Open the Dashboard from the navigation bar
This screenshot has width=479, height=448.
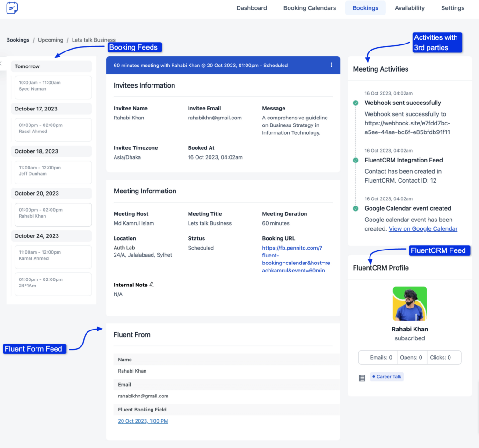click(251, 8)
